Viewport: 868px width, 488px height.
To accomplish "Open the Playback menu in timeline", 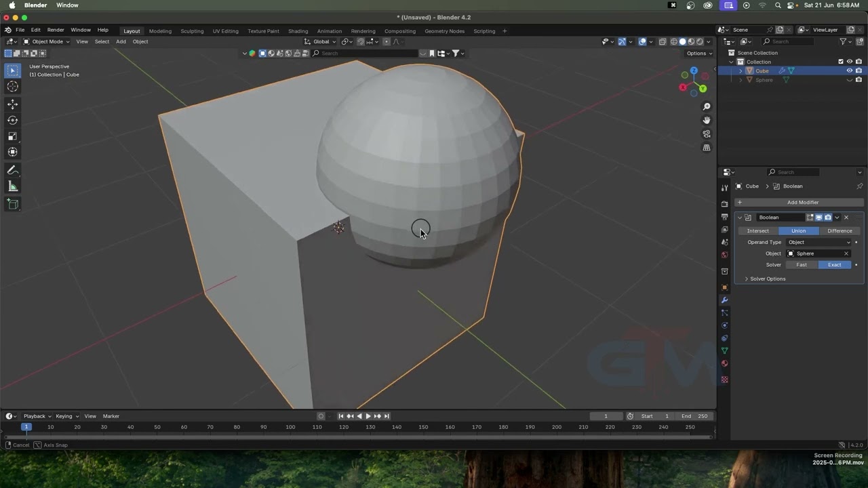I will click(37, 416).
